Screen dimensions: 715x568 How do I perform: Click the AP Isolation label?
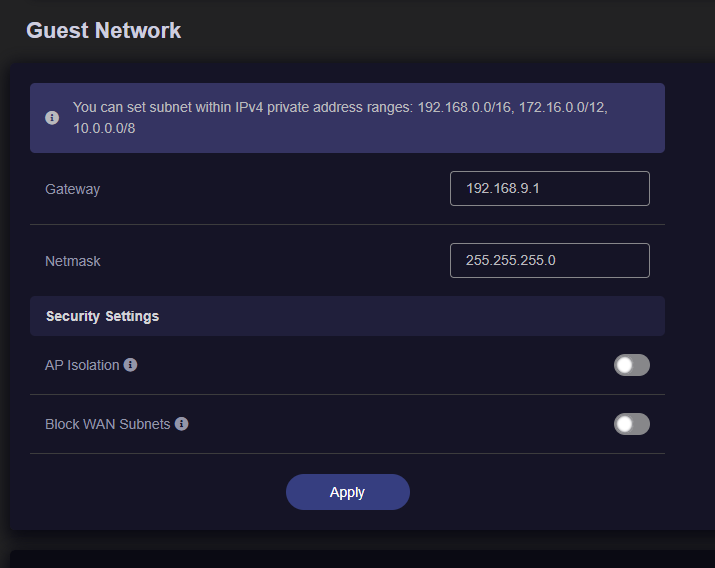82,365
